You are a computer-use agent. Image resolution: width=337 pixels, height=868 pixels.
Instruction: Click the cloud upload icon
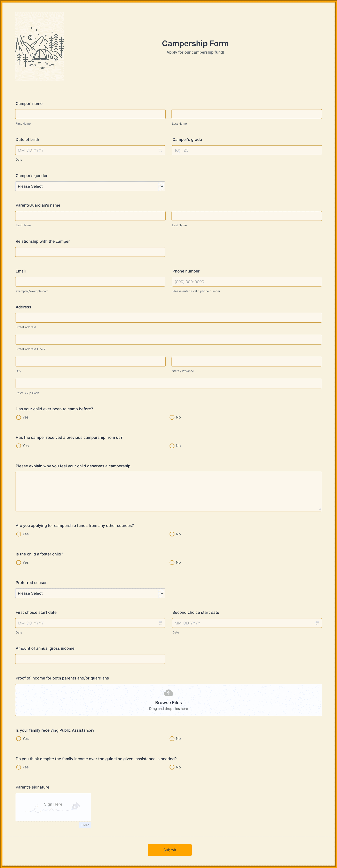coord(168,693)
